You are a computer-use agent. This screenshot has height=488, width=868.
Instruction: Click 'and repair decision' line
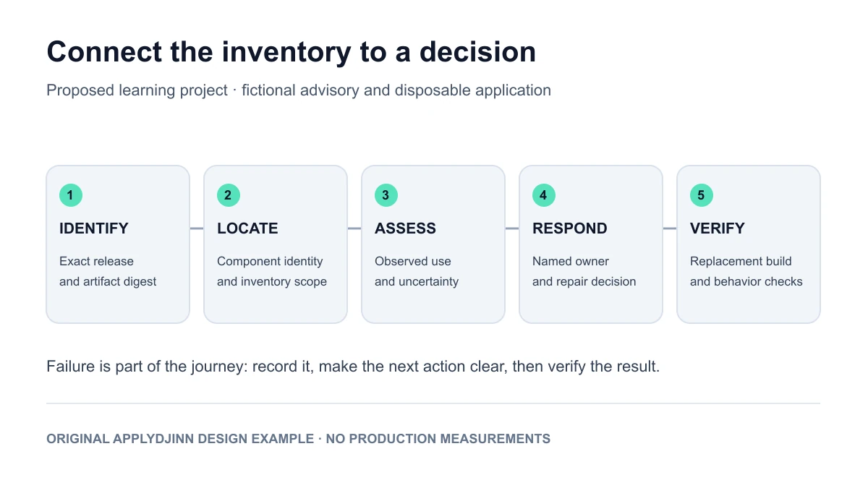(x=584, y=281)
